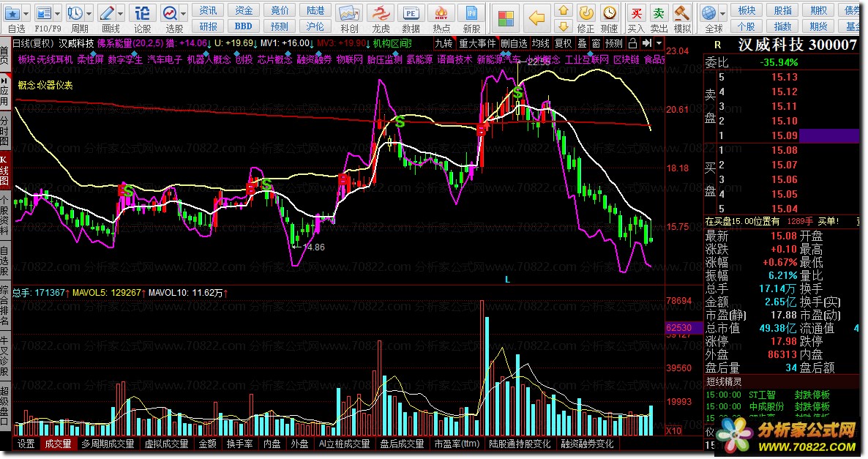868x459 pixels.
Task: Click the 资金 capital flow button
Action: (x=244, y=10)
